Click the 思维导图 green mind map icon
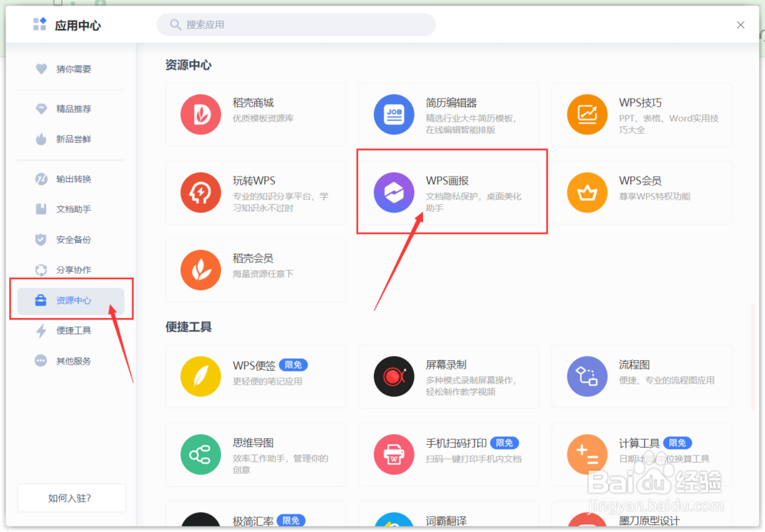The height and width of the screenshot is (532, 765). click(x=200, y=455)
